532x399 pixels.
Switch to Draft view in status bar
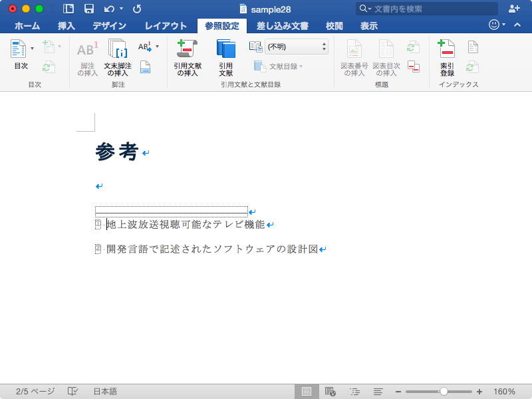378,392
